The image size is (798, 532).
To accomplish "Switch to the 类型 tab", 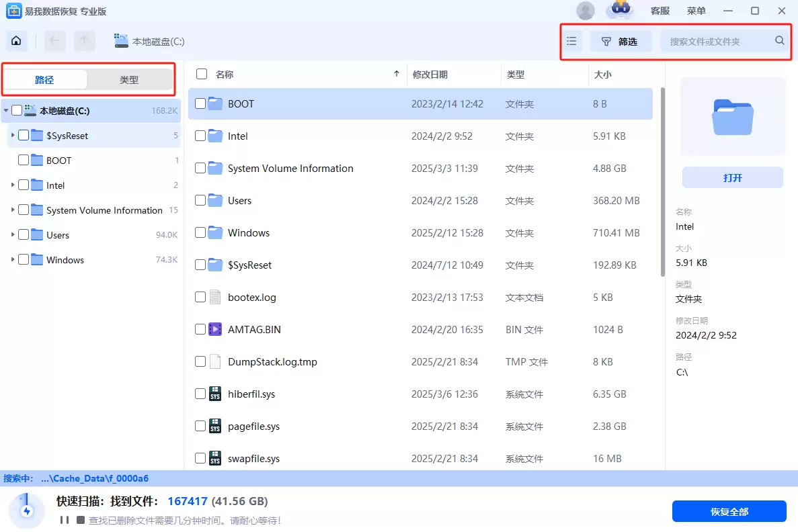I will (x=129, y=80).
